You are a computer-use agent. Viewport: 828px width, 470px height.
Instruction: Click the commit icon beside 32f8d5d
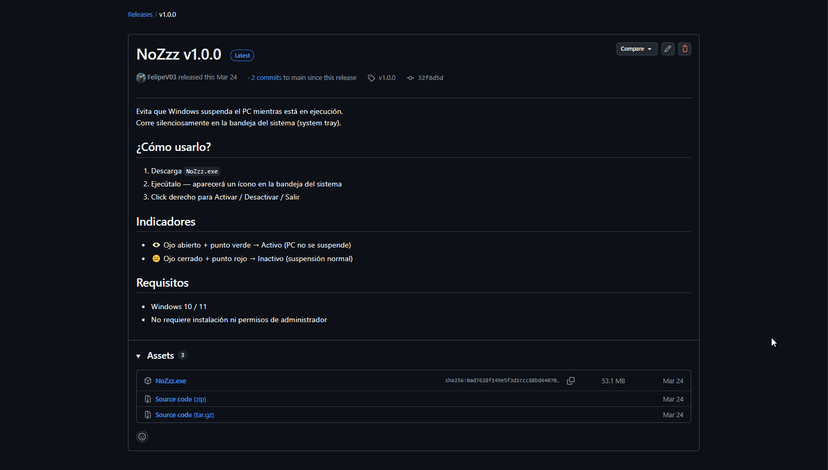click(x=410, y=78)
